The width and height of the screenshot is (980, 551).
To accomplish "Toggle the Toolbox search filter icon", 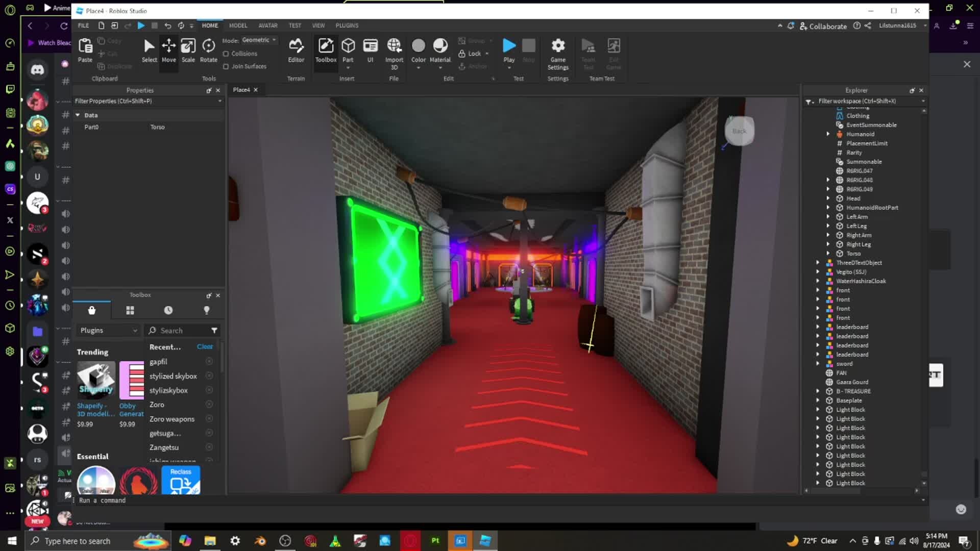I will pos(214,331).
